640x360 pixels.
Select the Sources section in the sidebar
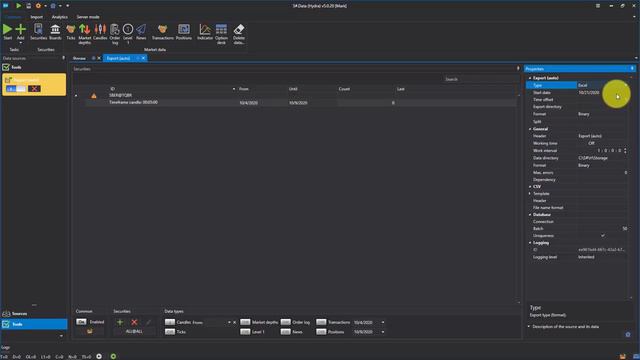(34, 313)
